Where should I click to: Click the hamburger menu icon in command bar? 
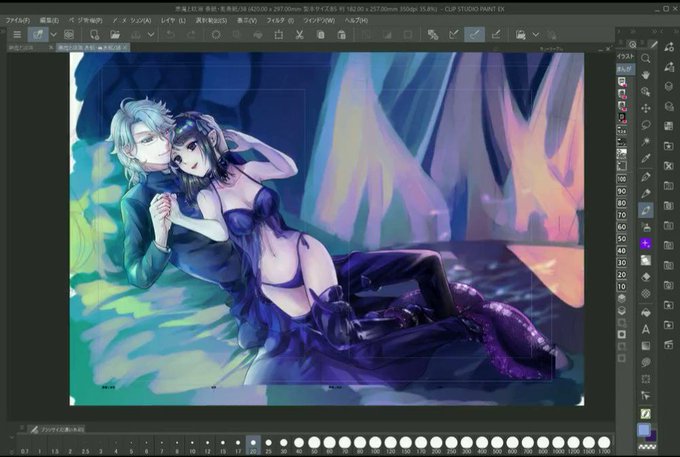pyautogui.click(x=17, y=35)
